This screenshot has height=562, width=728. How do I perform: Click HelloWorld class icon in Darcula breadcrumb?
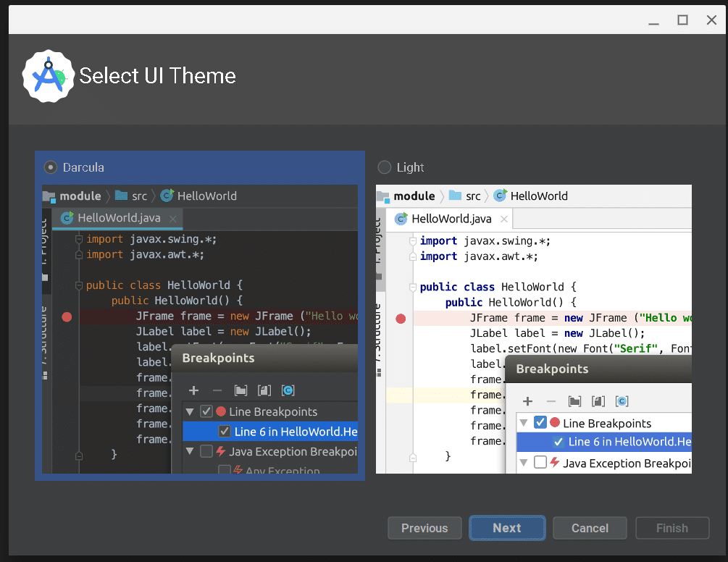pos(167,196)
